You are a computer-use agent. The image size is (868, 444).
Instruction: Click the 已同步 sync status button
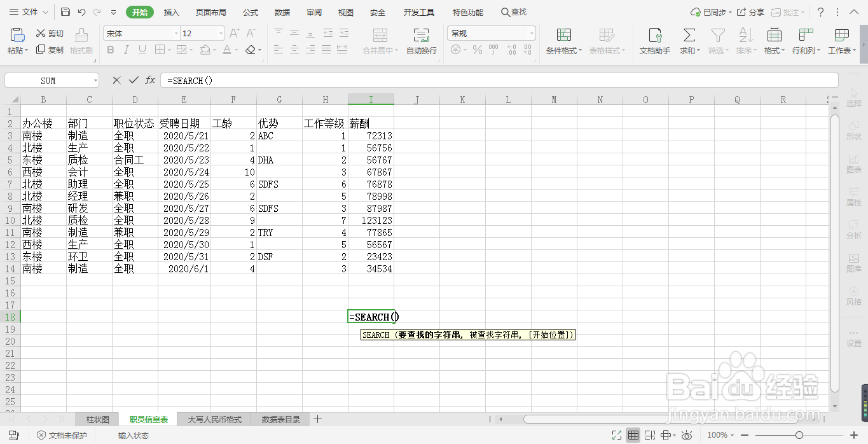(x=711, y=12)
